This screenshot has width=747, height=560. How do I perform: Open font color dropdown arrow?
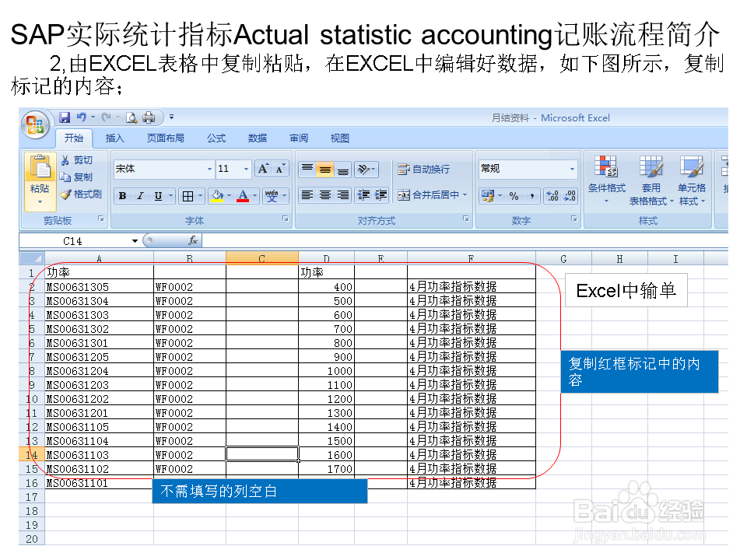click(255, 196)
